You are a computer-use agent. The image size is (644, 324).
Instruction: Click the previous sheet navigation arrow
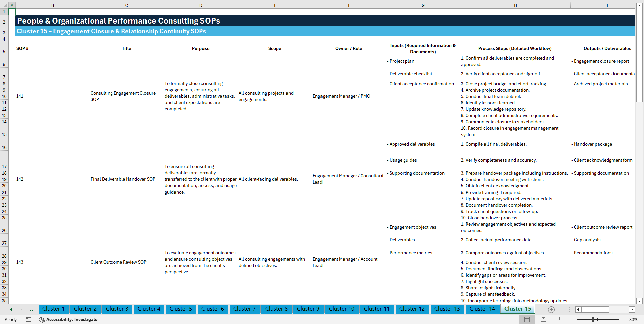coord(10,309)
